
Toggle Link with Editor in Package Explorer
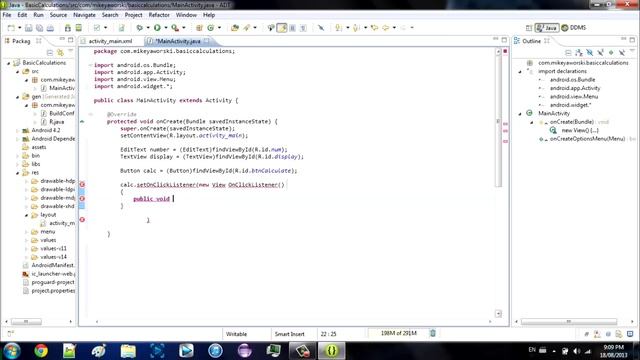(60, 53)
